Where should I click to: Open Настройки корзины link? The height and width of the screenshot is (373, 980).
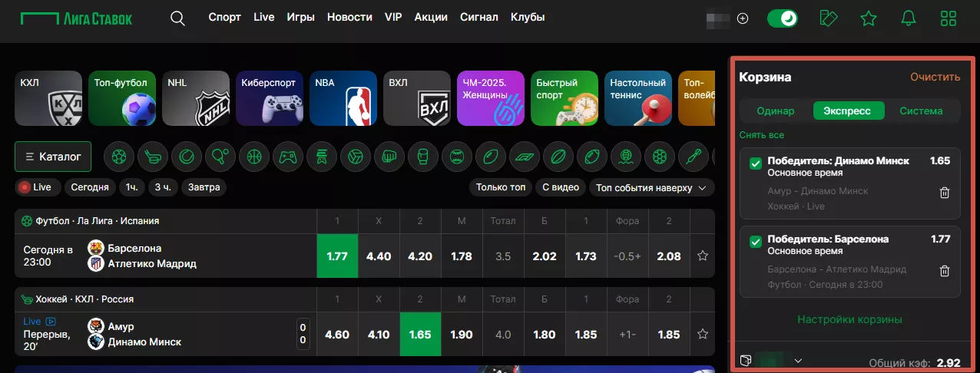849,319
